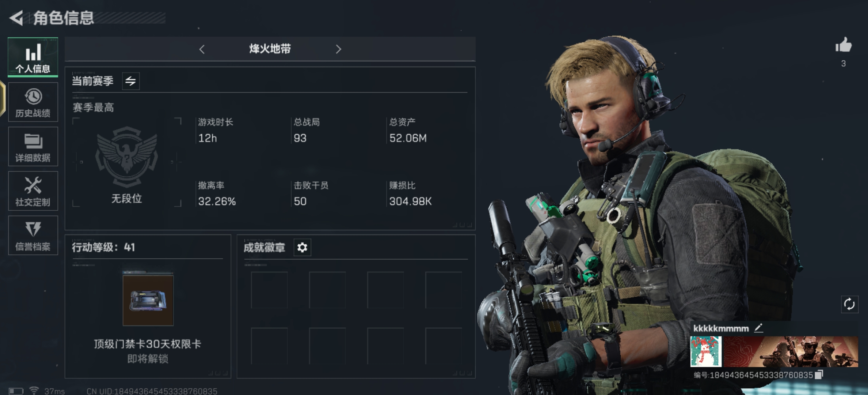Open the 信誉档案 reputation file
Screen dimensions: 868x395
[33, 235]
